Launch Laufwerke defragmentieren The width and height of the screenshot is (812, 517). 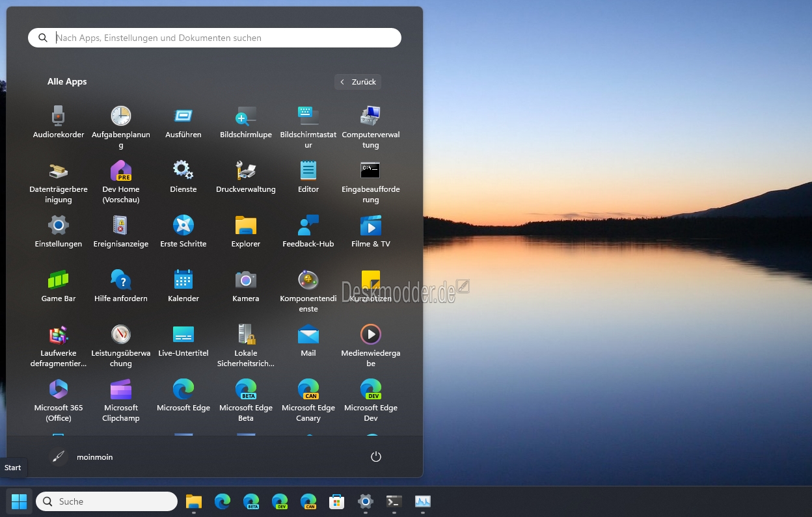point(59,345)
